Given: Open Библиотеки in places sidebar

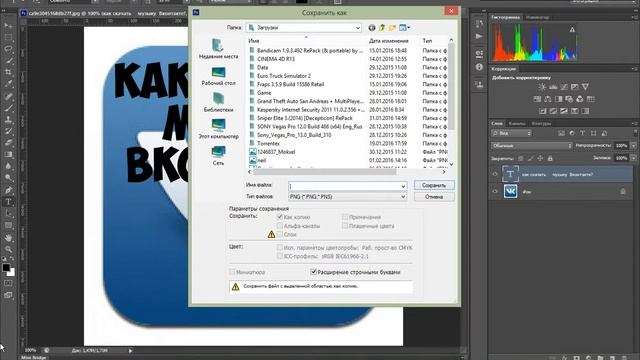Looking at the screenshot, I should [218, 103].
